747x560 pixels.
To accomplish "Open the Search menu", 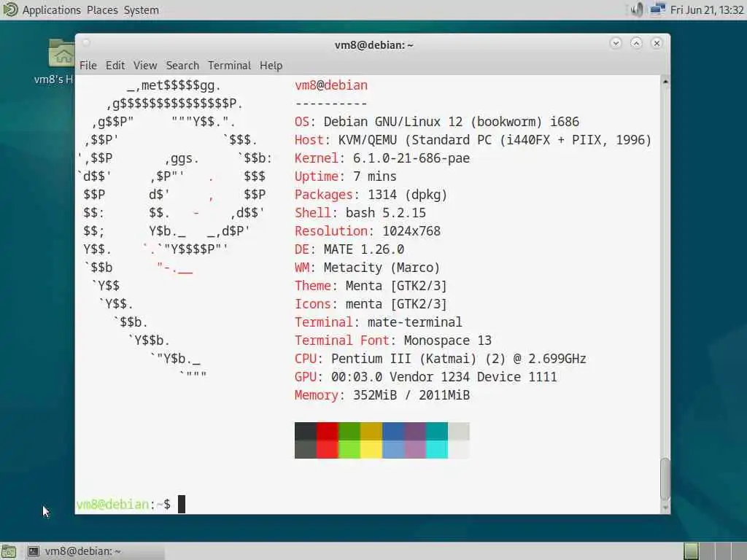I will 182,65.
